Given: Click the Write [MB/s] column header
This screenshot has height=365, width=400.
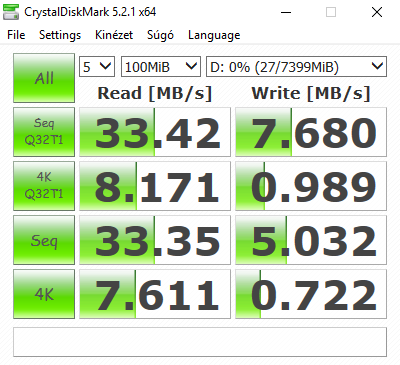Looking at the screenshot, I should coord(311,93).
